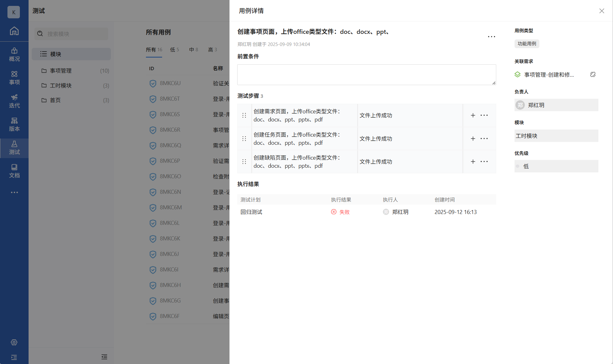Select the 事项管理 module folder

tap(61, 71)
